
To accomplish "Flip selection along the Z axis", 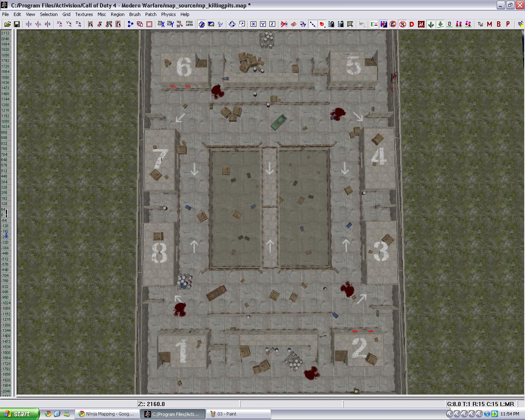I will 48,24.
